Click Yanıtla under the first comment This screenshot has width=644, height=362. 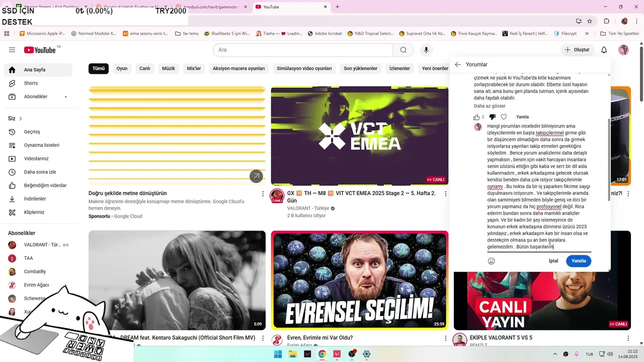(x=522, y=117)
